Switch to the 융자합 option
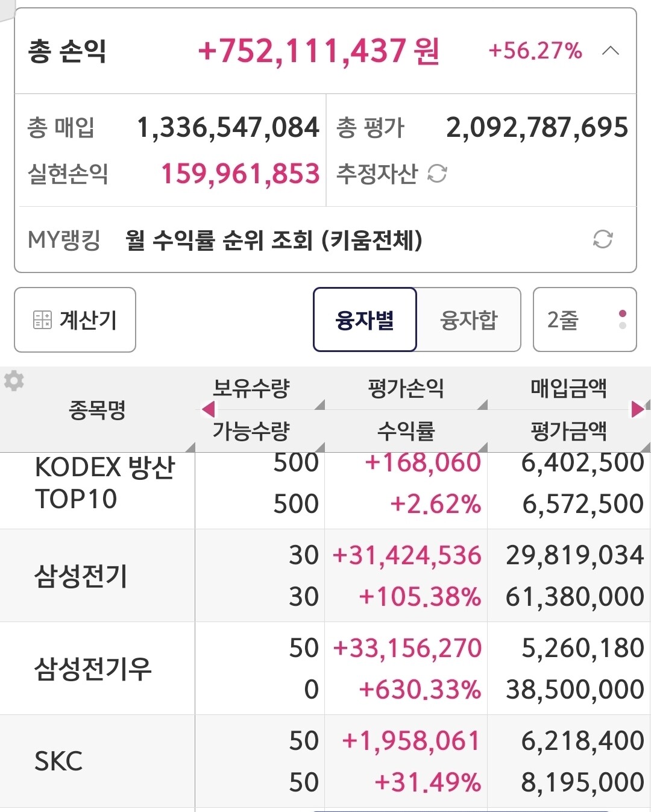Screen dimensions: 651x812 [469, 319]
